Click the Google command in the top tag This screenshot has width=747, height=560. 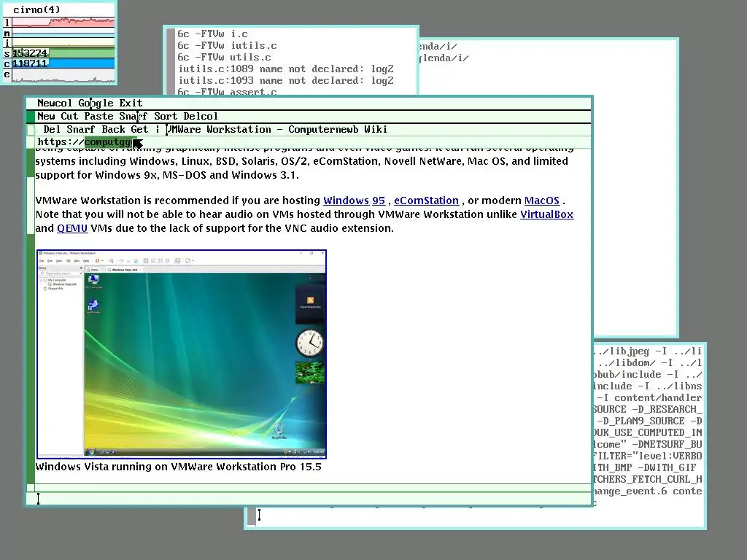pos(96,103)
